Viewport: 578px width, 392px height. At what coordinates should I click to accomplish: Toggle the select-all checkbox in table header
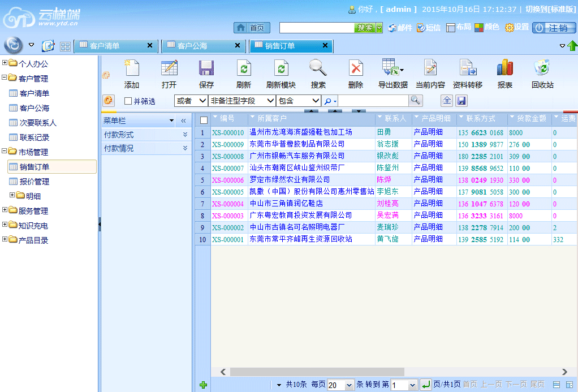(204, 120)
